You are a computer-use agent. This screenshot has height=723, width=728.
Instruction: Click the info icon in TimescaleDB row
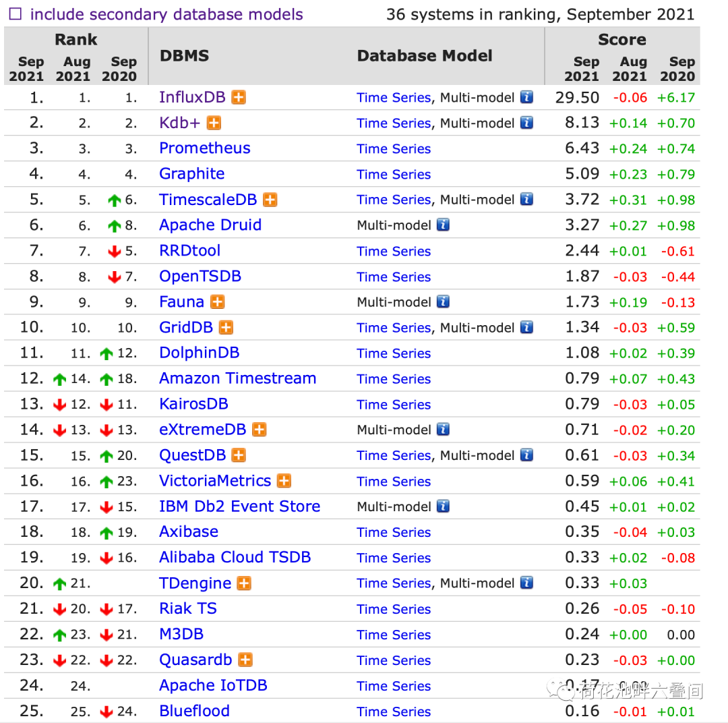click(x=526, y=200)
